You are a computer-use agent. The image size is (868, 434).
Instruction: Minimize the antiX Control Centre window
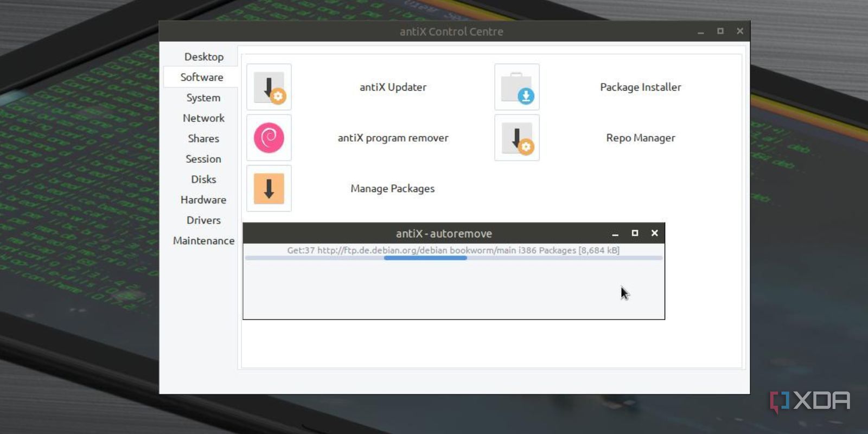[x=701, y=31]
